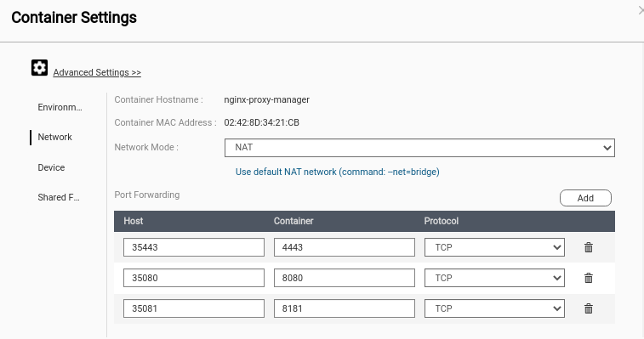Click the host port 35443 field
The height and width of the screenshot is (339, 644).
click(194, 247)
